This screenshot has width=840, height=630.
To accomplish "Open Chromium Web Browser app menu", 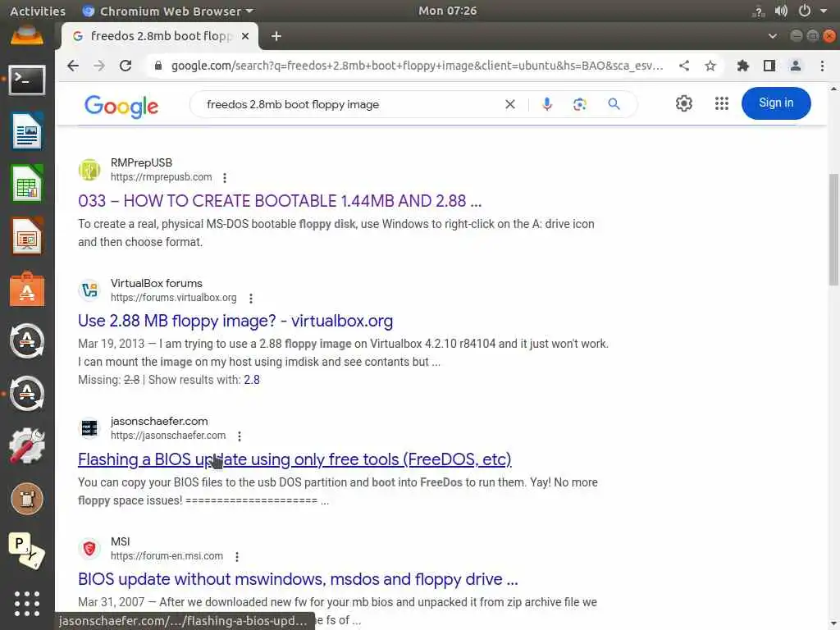I will [x=167, y=11].
